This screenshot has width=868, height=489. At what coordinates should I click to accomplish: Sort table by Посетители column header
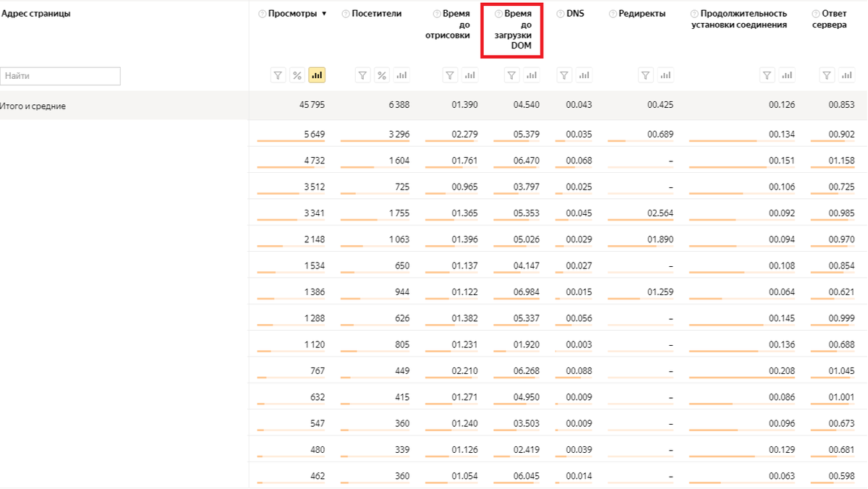point(376,14)
